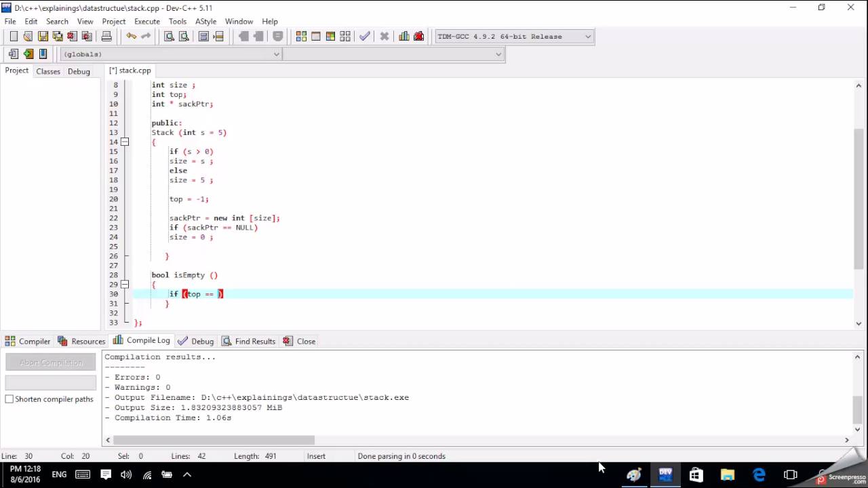Open the Execute menu
This screenshot has width=868, height=488.
147,21
